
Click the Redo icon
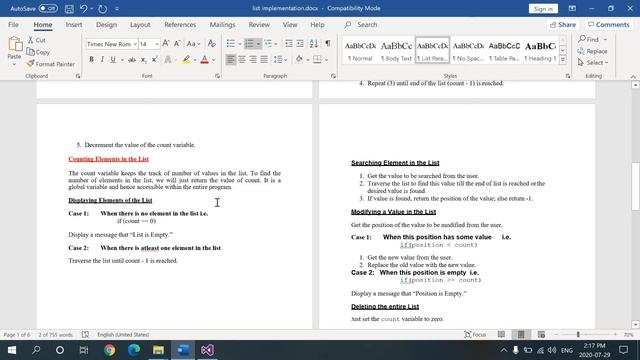[102, 8]
